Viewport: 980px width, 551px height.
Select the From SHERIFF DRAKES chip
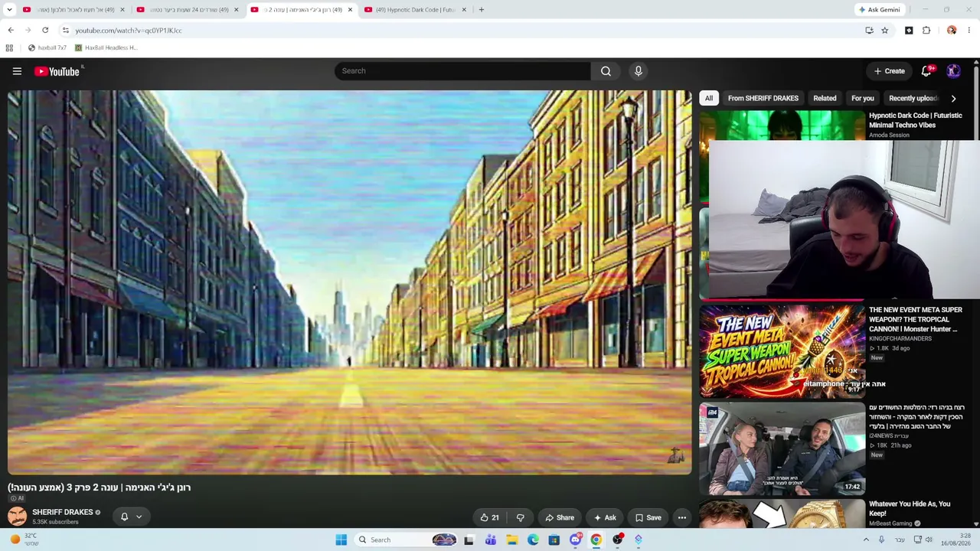(x=763, y=98)
